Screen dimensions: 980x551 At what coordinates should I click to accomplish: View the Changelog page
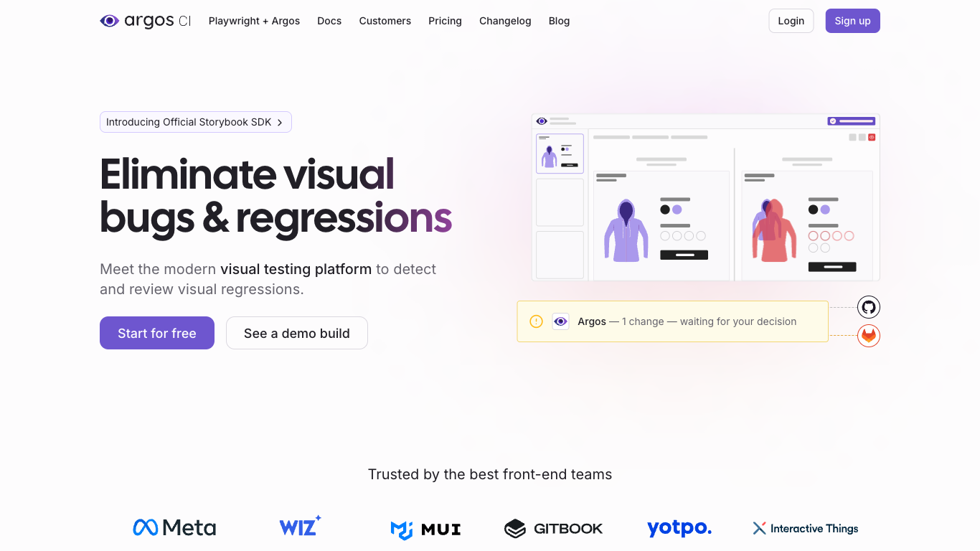coord(505,21)
